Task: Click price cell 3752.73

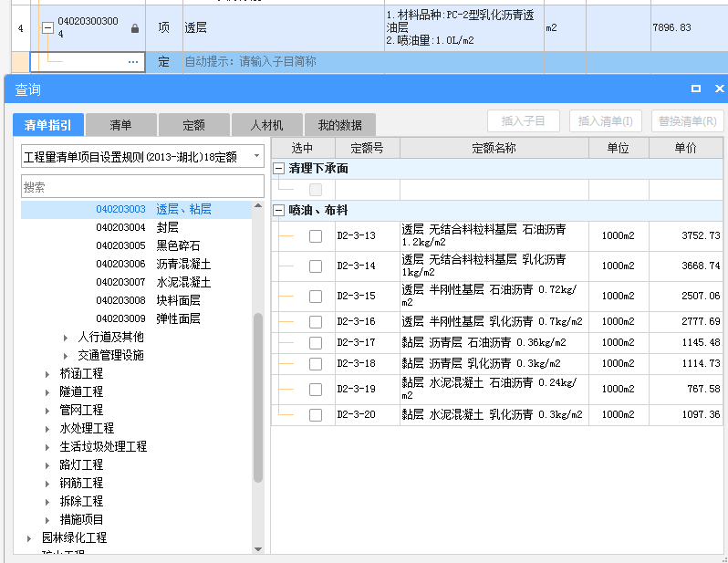Action: click(x=686, y=235)
